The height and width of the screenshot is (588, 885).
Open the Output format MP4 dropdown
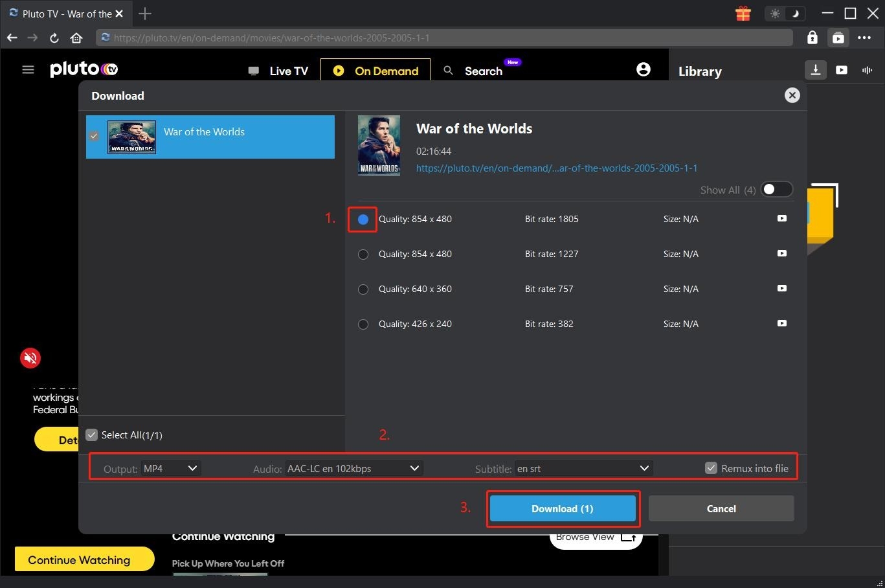tap(170, 468)
